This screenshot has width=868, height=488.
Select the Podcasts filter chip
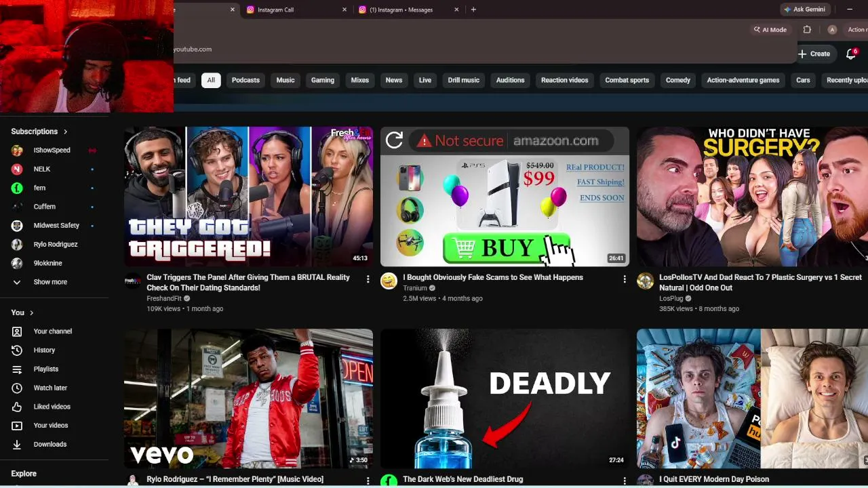coord(245,80)
